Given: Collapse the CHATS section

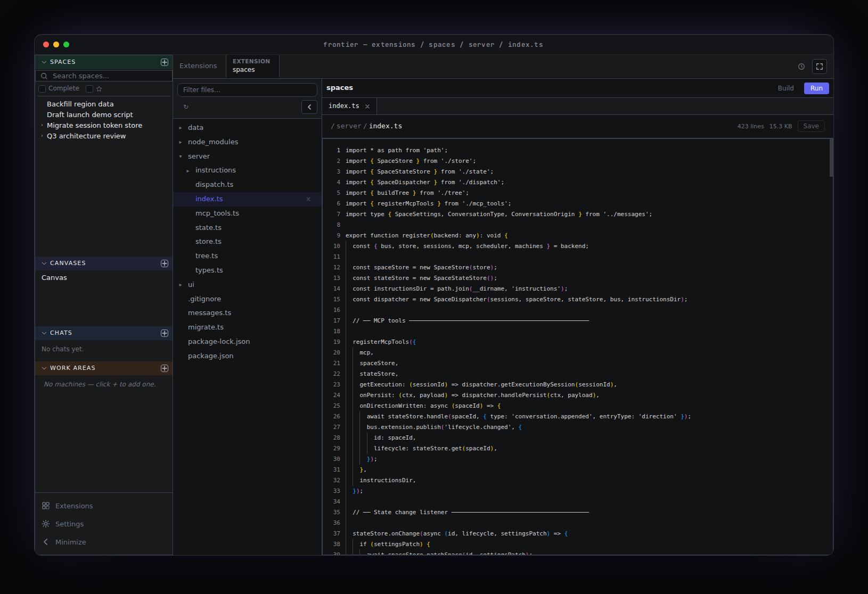Looking at the screenshot, I should pyautogui.click(x=44, y=333).
